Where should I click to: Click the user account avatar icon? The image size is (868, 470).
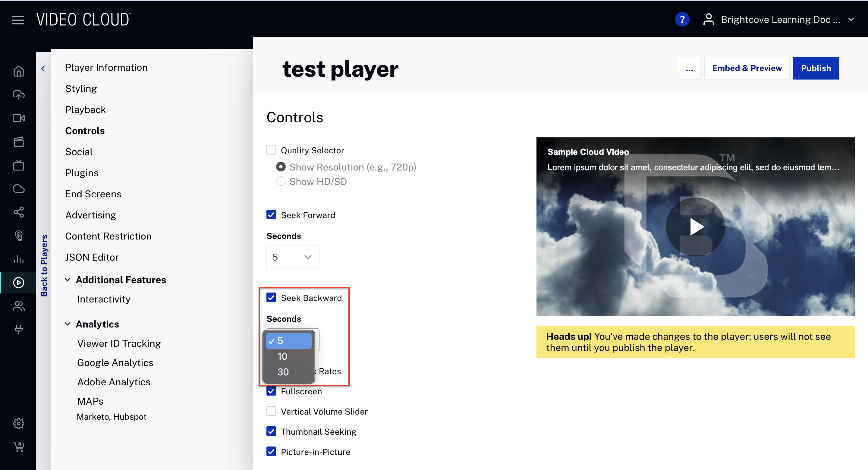[x=709, y=20]
